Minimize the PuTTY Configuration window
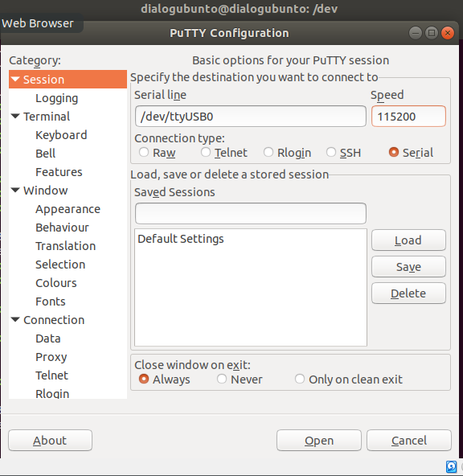Viewport: 463px width, 476px height. click(x=416, y=33)
